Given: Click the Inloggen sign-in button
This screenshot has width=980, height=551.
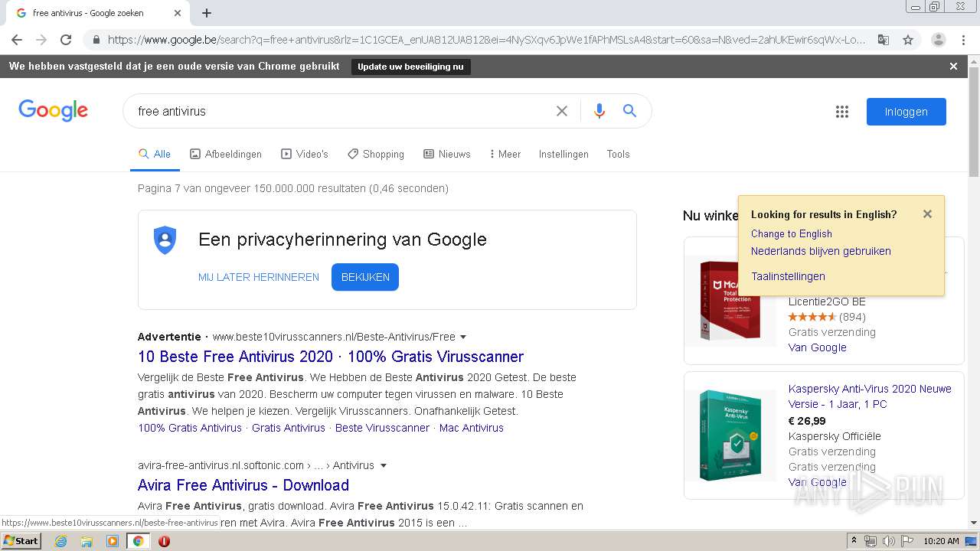Looking at the screenshot, I should click(x=906, y=112).
